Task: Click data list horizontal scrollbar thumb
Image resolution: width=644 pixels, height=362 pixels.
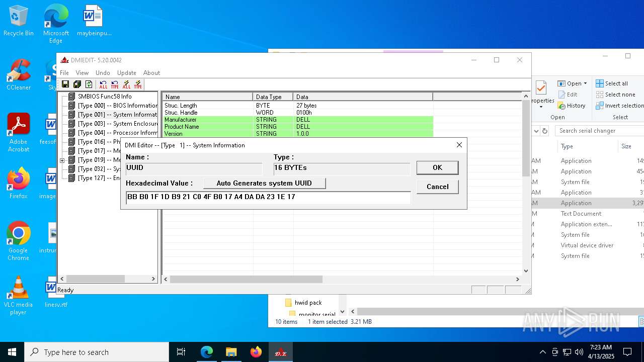Action: point(246,279)
